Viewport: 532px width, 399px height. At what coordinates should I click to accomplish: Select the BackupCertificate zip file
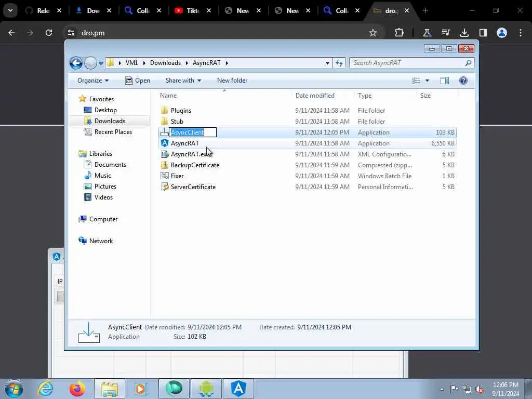(x=195, y=165)
